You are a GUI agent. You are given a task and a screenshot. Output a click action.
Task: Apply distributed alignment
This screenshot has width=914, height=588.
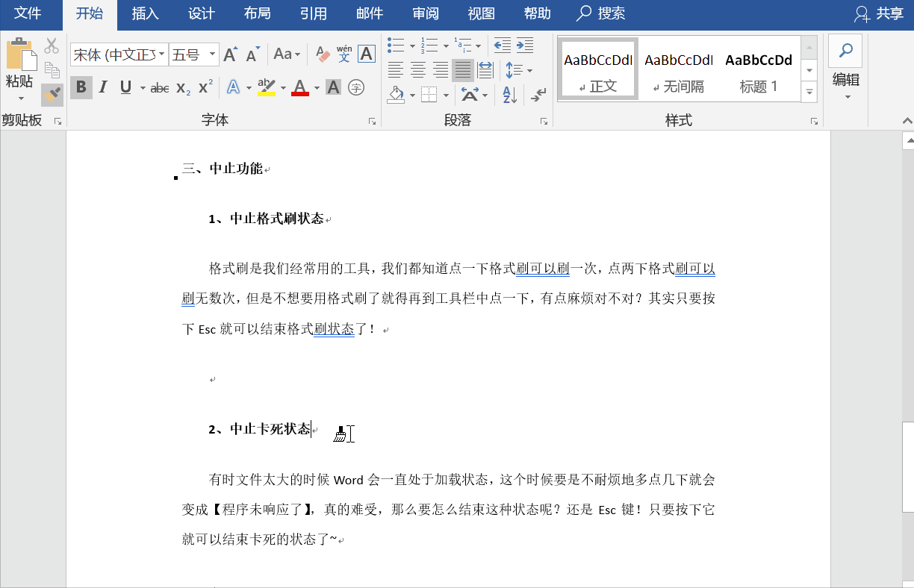point(485,70)
